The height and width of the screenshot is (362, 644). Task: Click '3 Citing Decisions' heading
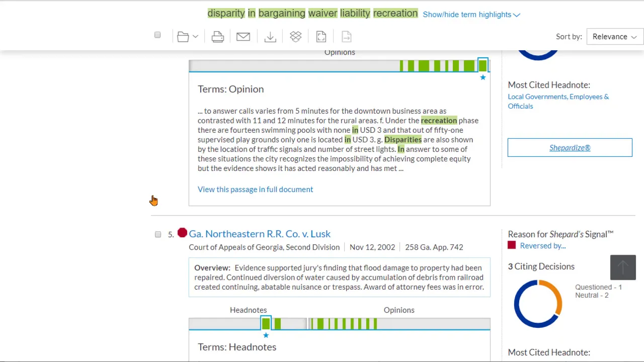[x=541, y=266]
